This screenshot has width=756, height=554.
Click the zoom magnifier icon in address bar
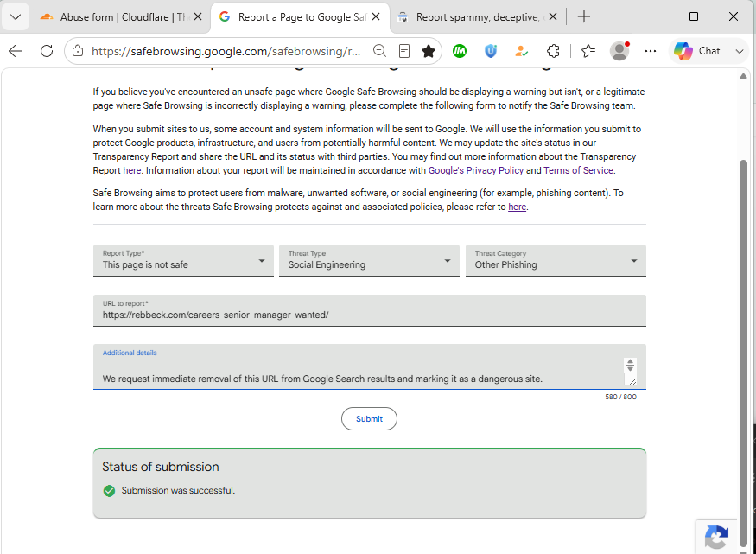[x=380, y=51]
